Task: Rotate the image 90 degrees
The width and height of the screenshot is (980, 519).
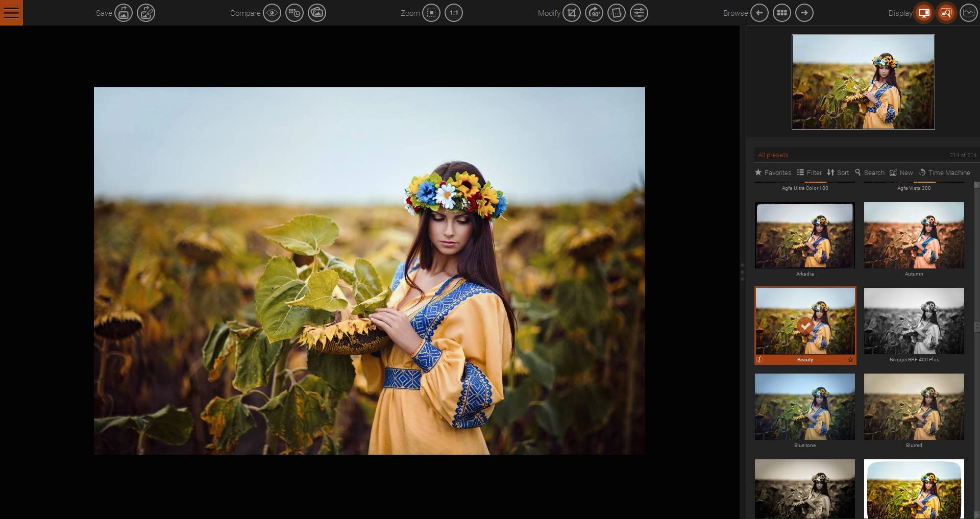Action: point(594,13)
